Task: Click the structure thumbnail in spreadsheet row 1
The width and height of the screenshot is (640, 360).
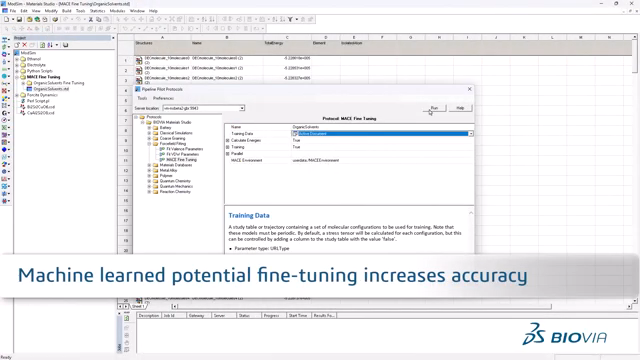Action: (139, 60)
